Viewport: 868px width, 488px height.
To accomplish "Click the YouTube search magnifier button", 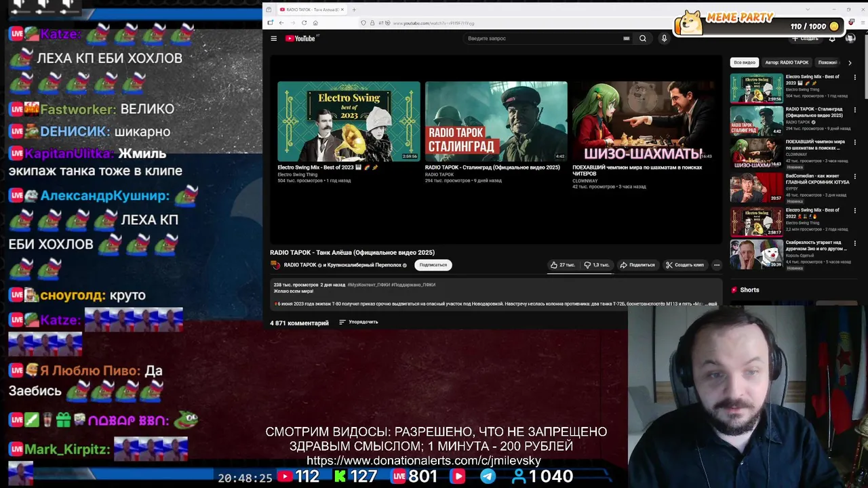I will [x=643, y=39].
